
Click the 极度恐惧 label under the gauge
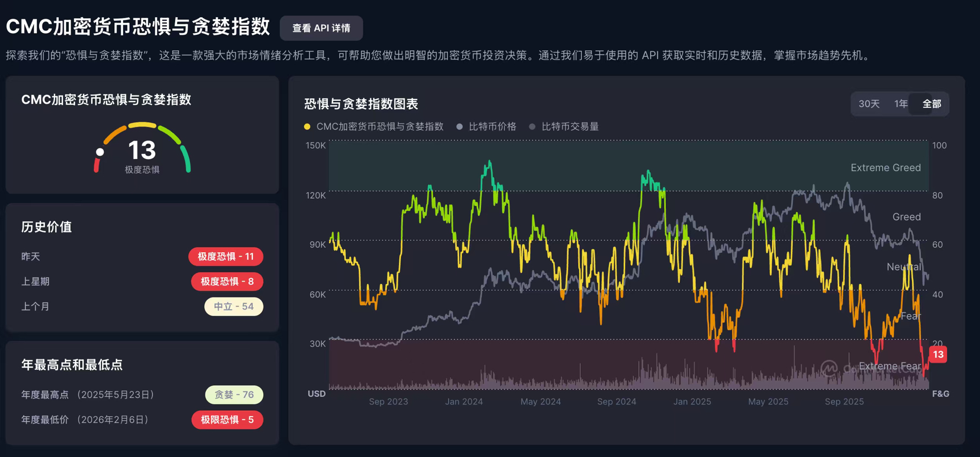(142, 170)
